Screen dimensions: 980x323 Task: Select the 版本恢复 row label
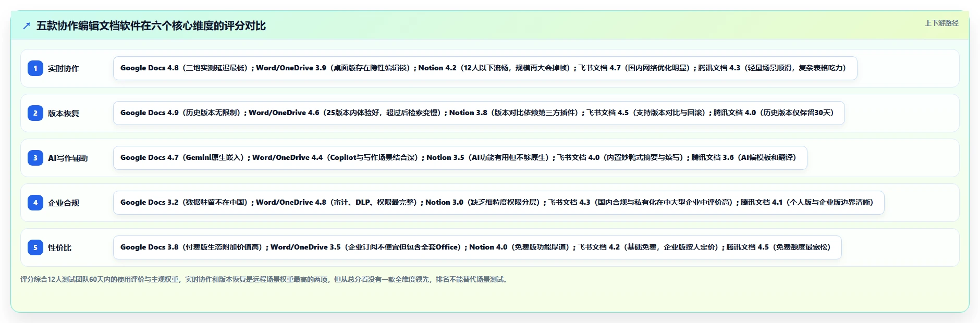click(64, 113)
